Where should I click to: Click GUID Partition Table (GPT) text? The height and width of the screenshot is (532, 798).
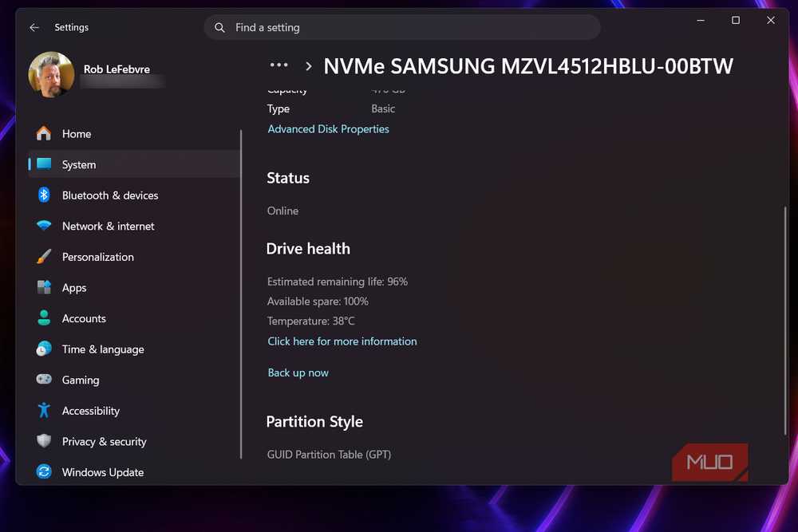click(x=329, y=454)
